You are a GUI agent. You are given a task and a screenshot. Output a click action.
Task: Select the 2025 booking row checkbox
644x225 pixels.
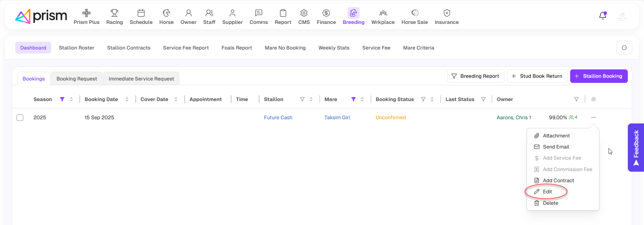[x=20, y=118]
